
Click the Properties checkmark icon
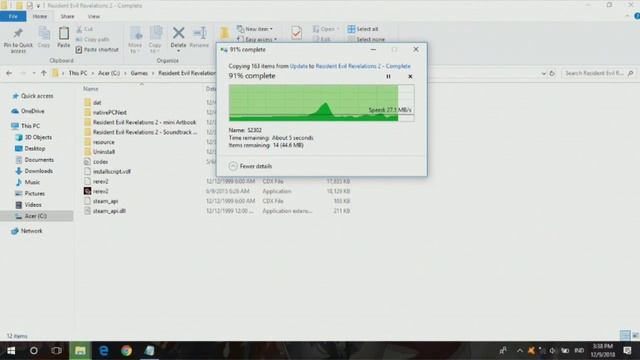(297, 33)
